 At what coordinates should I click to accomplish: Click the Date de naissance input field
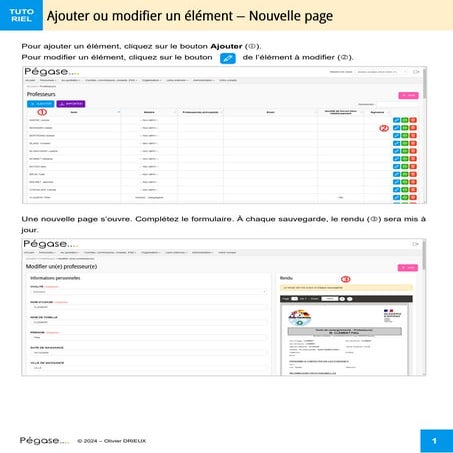click(149, 353)
